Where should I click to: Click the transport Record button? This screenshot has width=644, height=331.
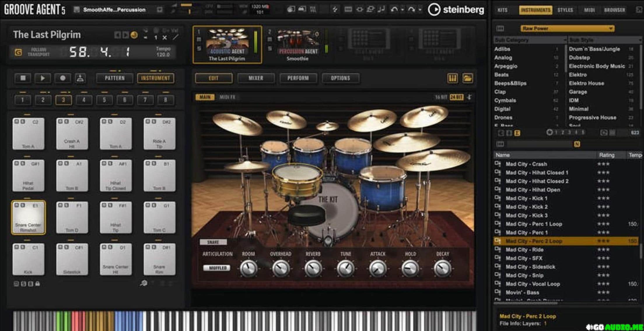62,78
